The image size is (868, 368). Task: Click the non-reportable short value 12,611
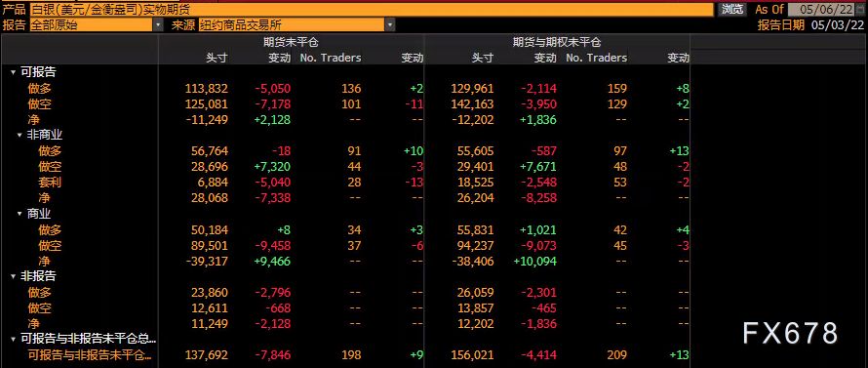(x=210, y=308)
